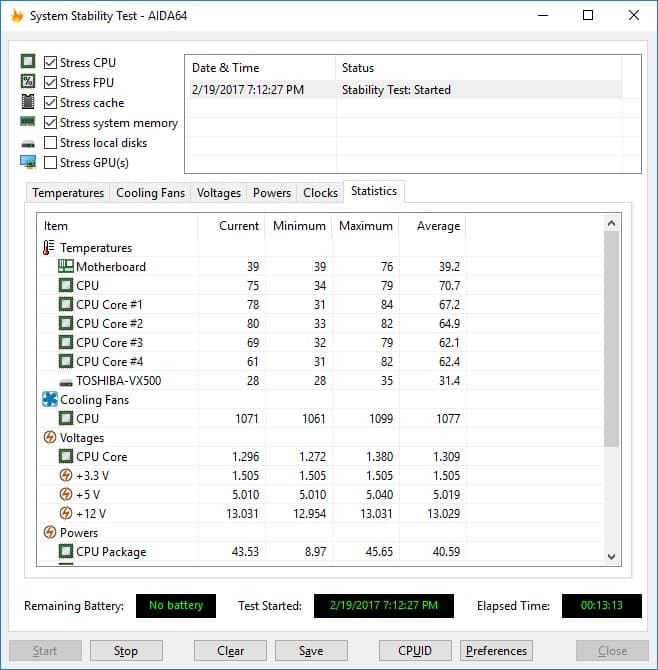Click the CPU Core #4 row icon

pos(65,361)
